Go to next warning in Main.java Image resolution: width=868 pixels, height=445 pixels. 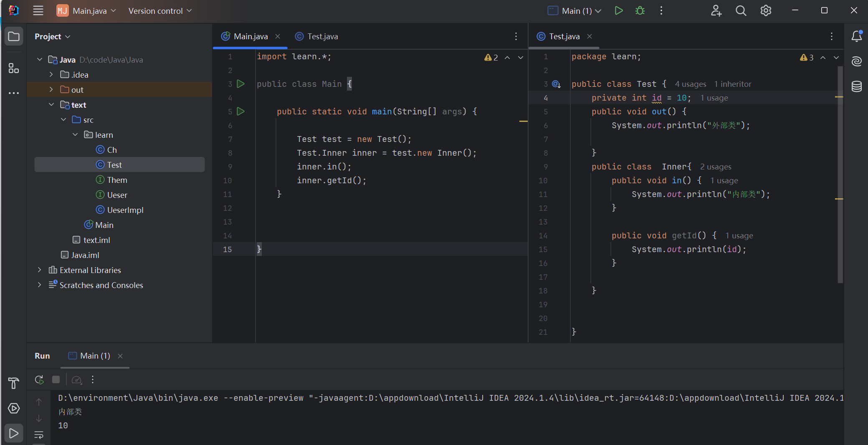click(521, 58)
